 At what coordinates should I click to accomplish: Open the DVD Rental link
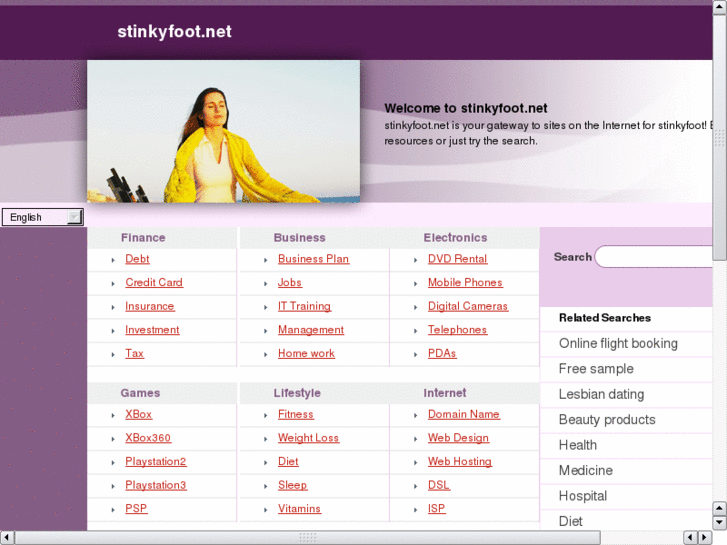pos(457,259)
